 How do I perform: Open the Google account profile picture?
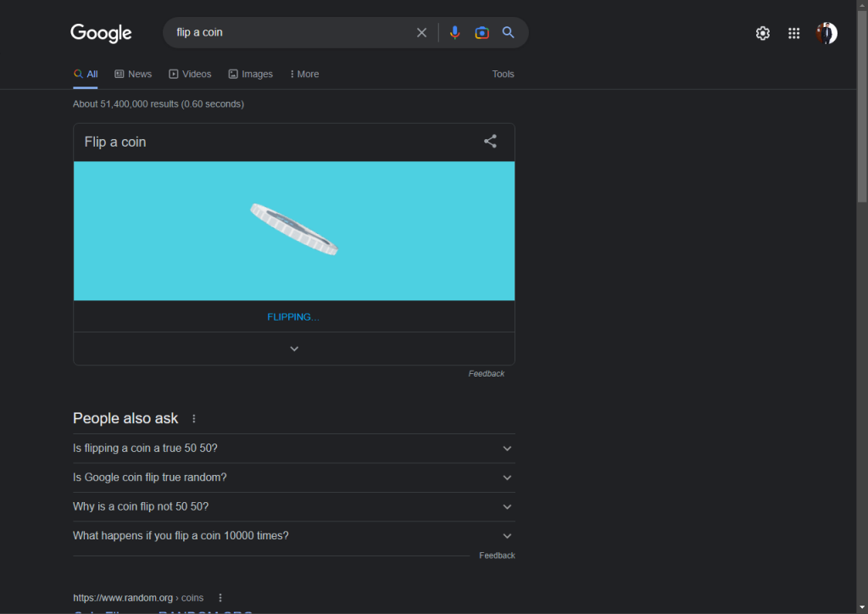coord(826,33)
